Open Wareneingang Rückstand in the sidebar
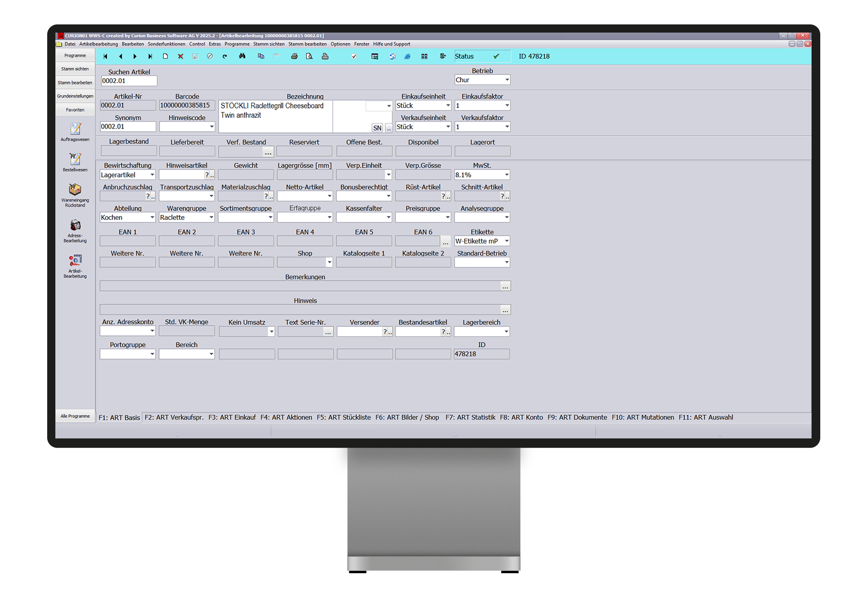Image resolution: width=868 pixels, height=597 pixels. [75, 190]
